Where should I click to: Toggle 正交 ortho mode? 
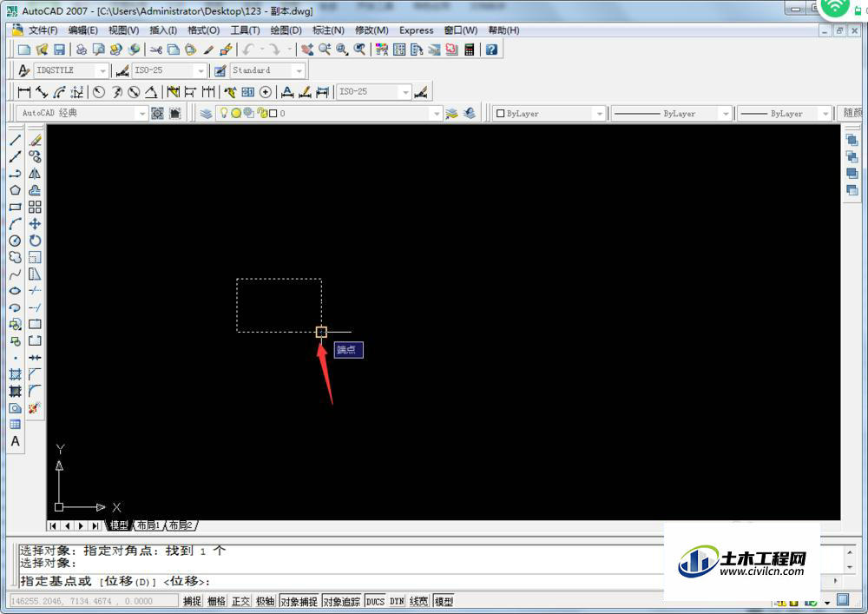tap(240, 601)
